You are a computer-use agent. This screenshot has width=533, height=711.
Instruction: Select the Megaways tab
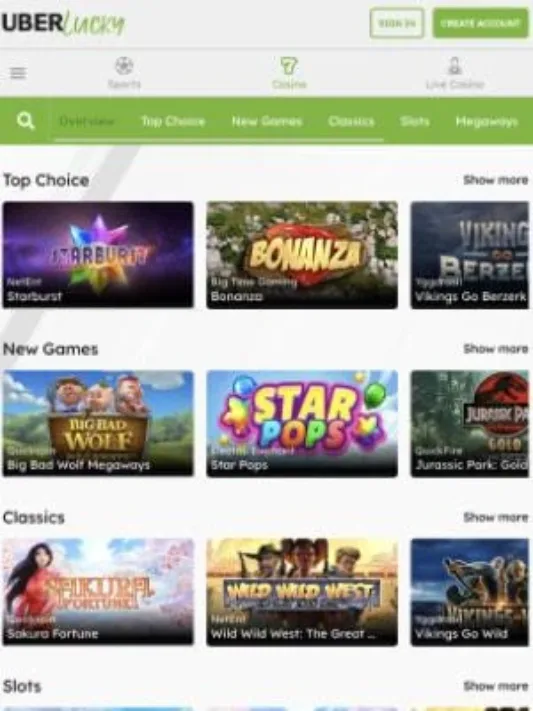486,122
